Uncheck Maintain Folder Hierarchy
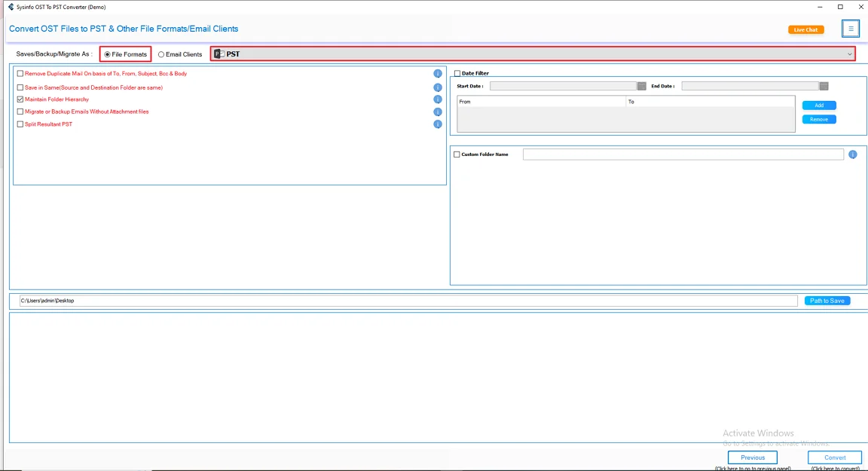This screenshot has height=471, width=868. [19, 99]
